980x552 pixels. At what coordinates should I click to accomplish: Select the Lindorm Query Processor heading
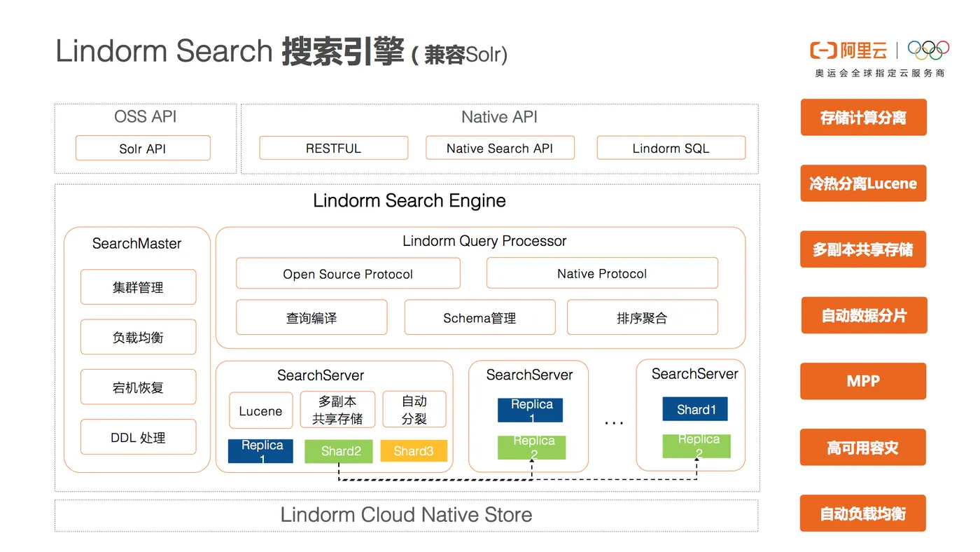484,241
